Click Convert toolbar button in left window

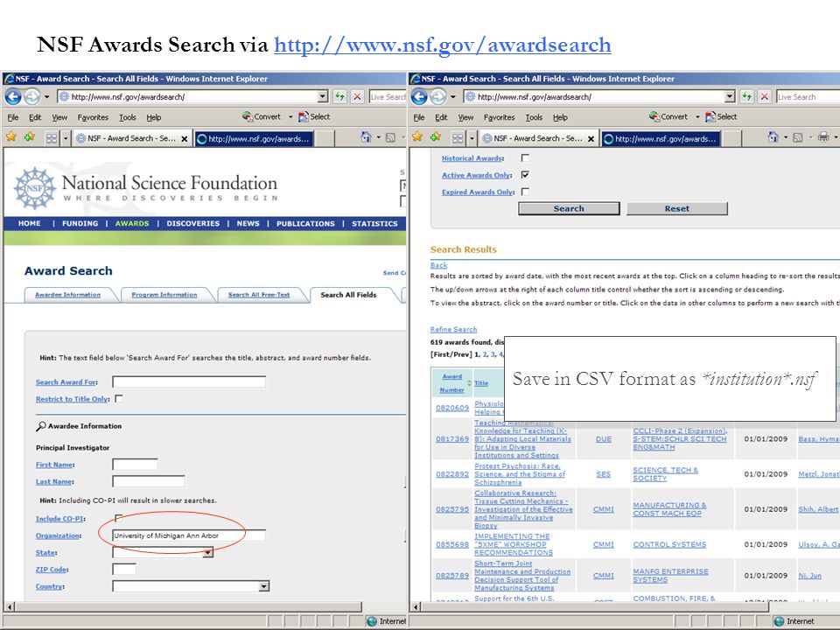(262, 116)
